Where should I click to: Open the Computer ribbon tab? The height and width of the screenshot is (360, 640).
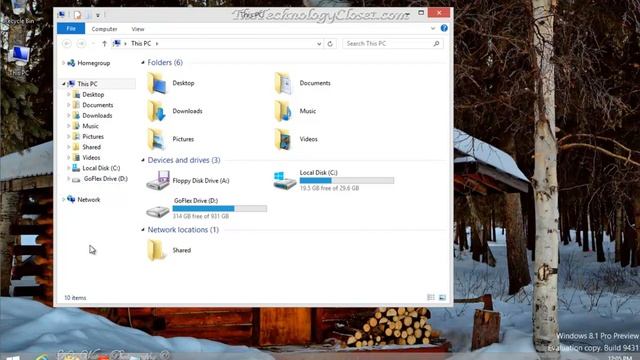tap(104, 29)
